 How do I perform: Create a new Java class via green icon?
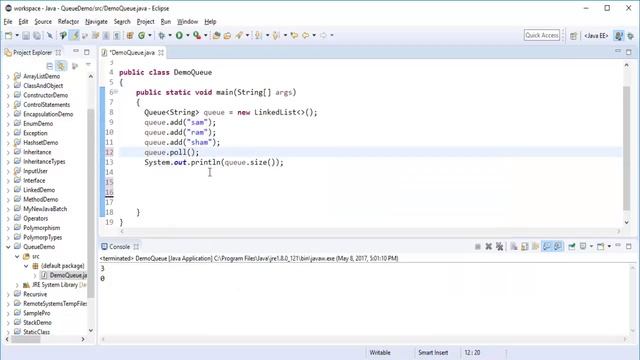(142, 36)
